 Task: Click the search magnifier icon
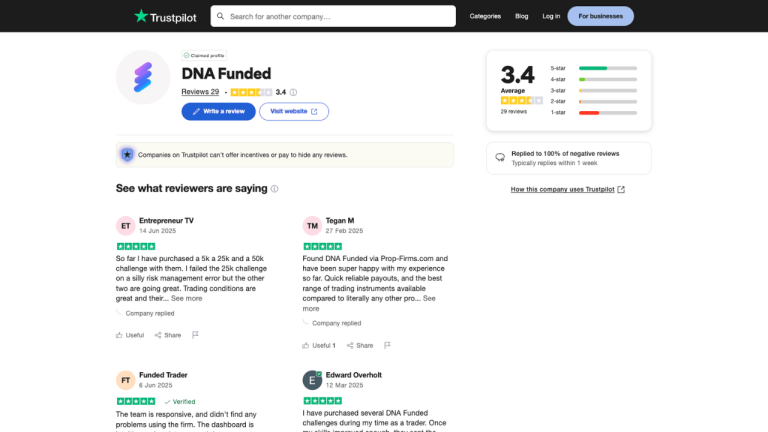click(x=220, y=16)
